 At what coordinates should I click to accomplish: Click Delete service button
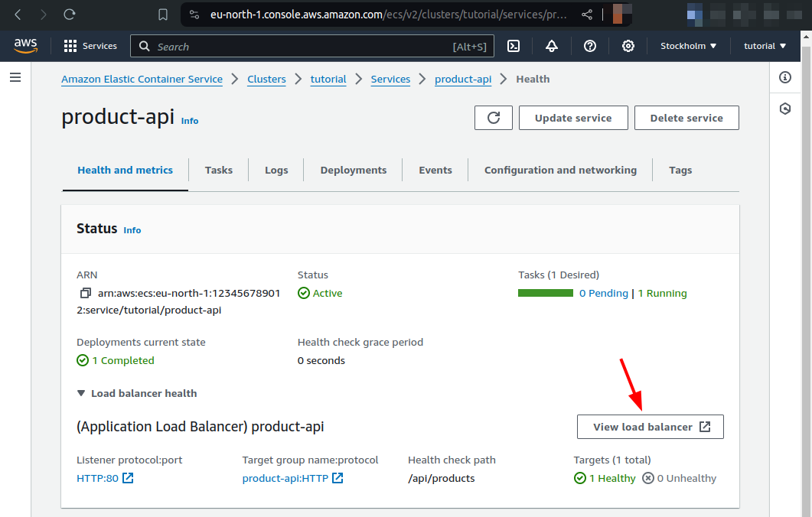686,118
